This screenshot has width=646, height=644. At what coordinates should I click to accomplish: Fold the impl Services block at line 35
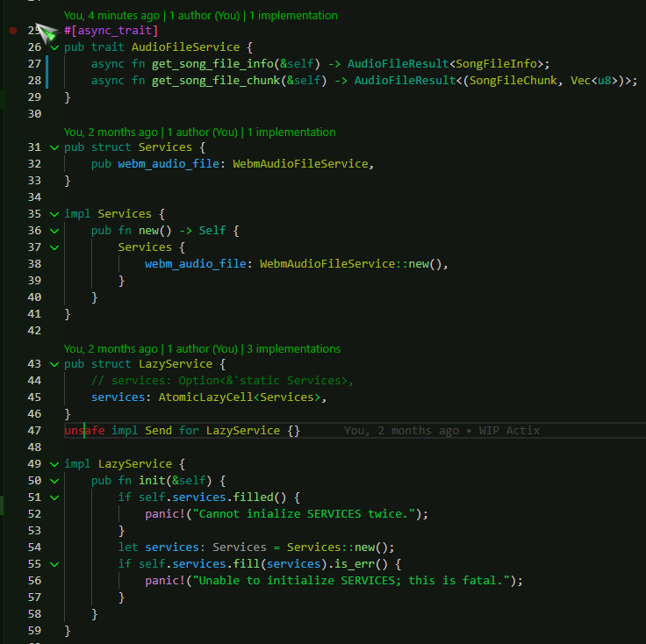coord(54,214)
